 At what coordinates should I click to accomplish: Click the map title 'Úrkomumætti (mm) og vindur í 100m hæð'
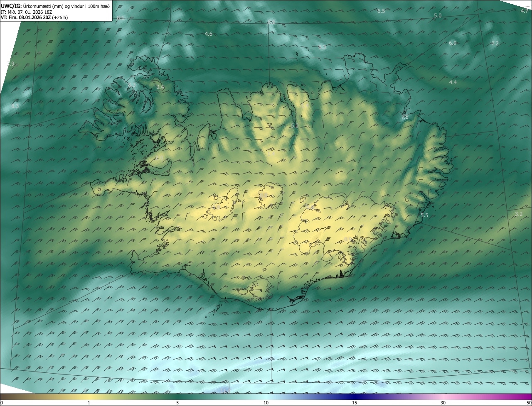click(x=66, y=6)
